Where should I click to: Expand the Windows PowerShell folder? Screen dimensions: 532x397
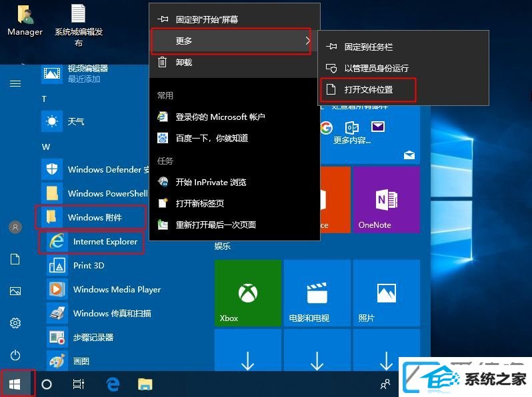pyautogui.click(x=93, y=193)
